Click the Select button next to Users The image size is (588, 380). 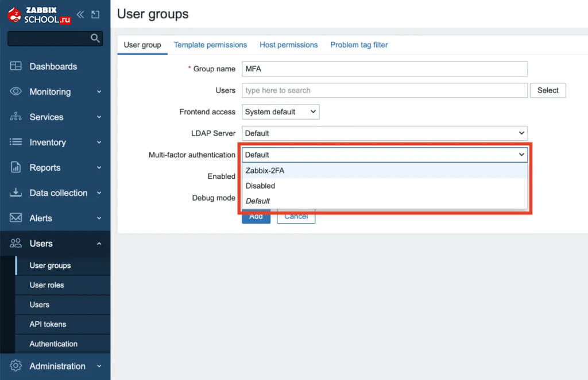click(x=548, y=90)
